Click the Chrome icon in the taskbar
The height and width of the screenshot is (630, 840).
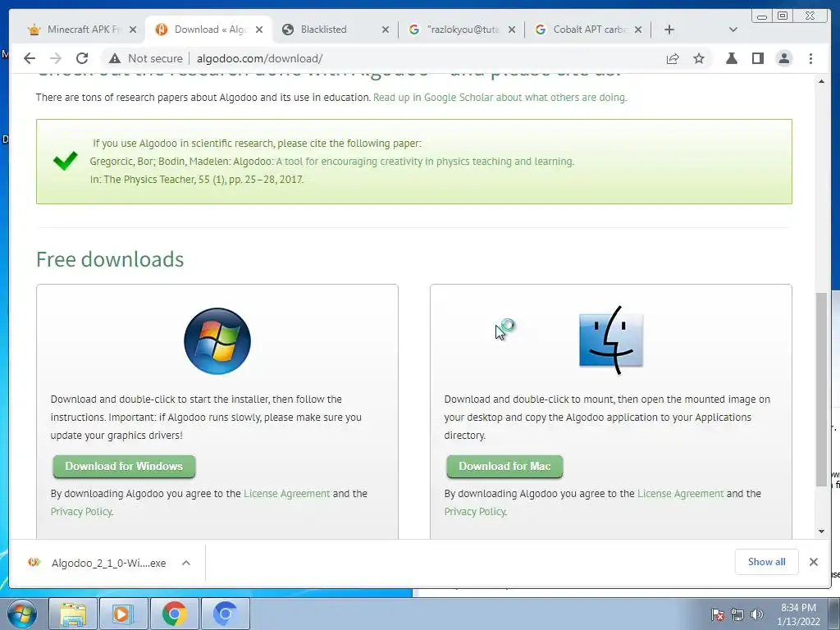174,614
